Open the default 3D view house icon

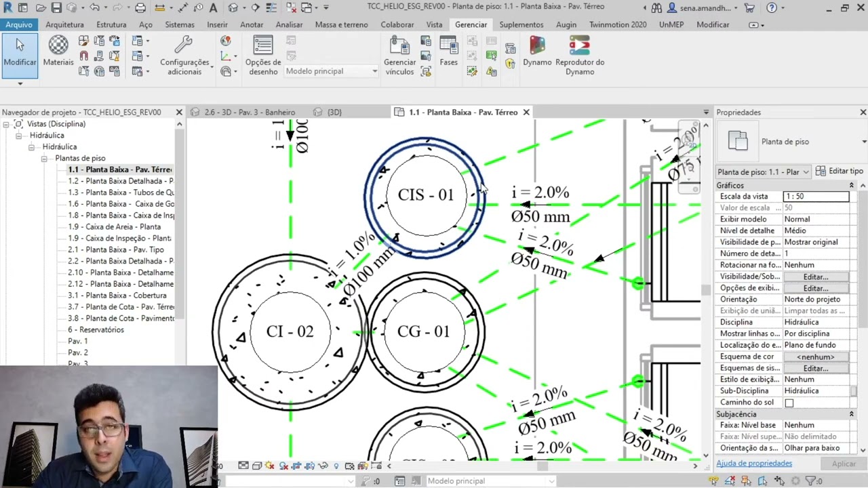tap(233, 8)
